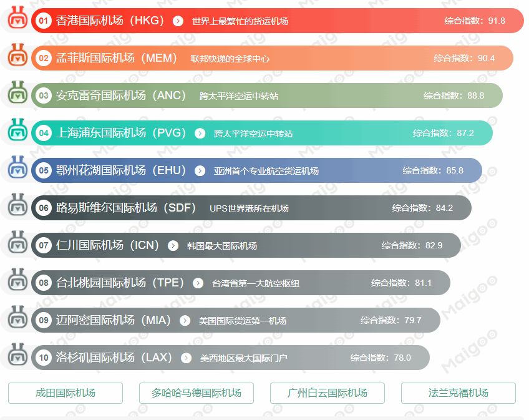
Task: Click the teal medal icon beside 上海浦东国际机场
Action: [17, 130]
